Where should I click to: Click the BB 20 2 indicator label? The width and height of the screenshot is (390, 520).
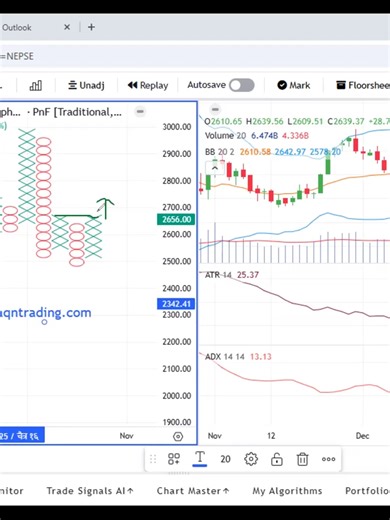[219, 152]
